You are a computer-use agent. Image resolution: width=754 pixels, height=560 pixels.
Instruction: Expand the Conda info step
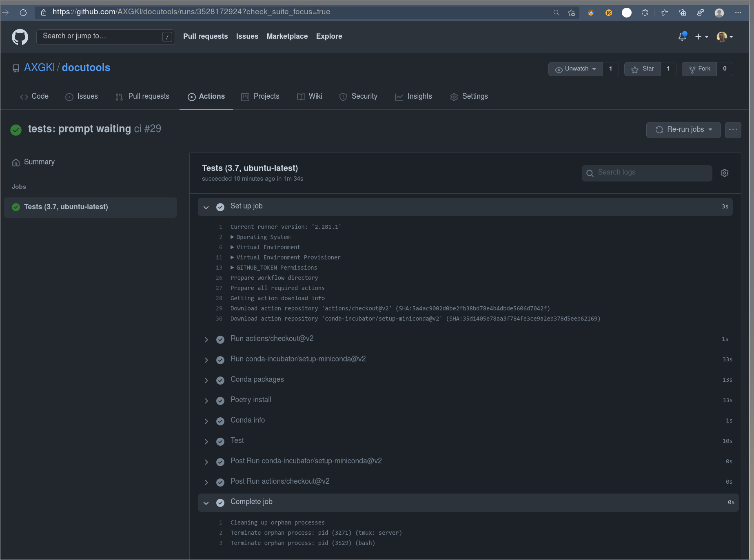click(206, 421)
